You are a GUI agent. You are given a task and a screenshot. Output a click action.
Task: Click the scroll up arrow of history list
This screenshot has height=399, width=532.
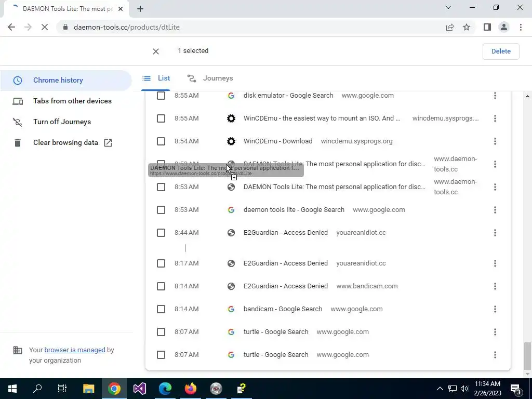527,96
